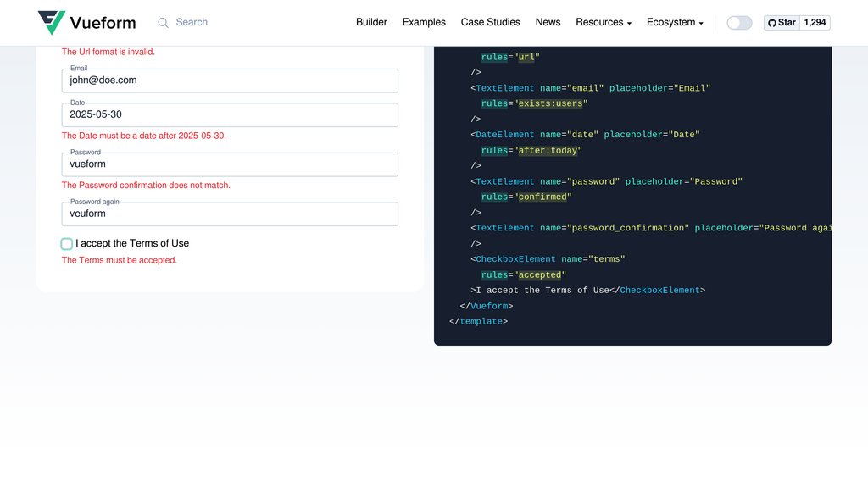The image size is (868, 488).
Task: Open the Builder page
Action: pyautogui.click(x=371, y=23)
